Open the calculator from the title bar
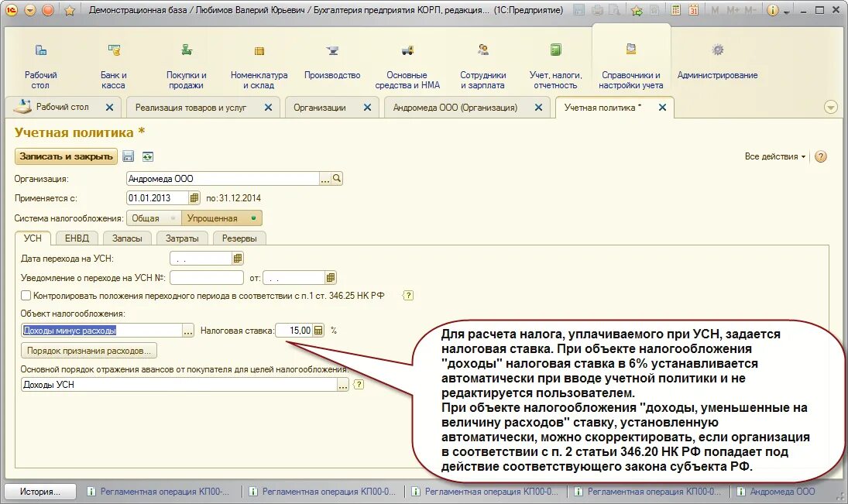This screenshot has height=504, width=848. [x=675, y=10]
